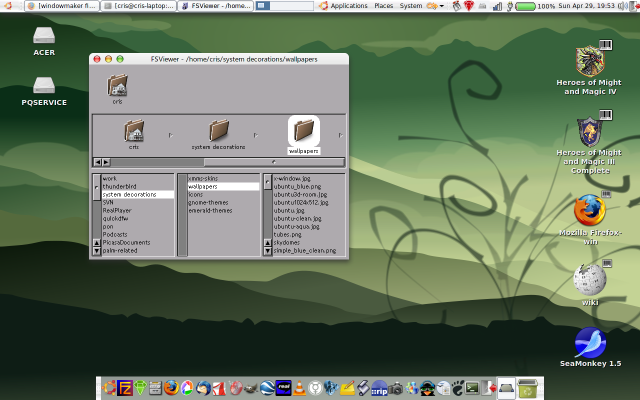Click the path scroller left arrow in FSViewer

pyautogui.click(x=98, y=162)
